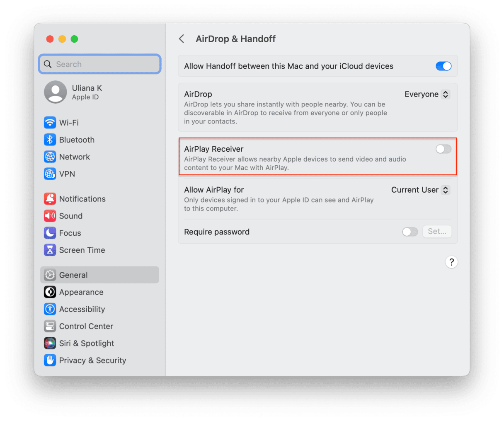This screenshot has width=504, height=421.
Task: Open Siri & Spotlight label
Action: click(x=87, y=343)
